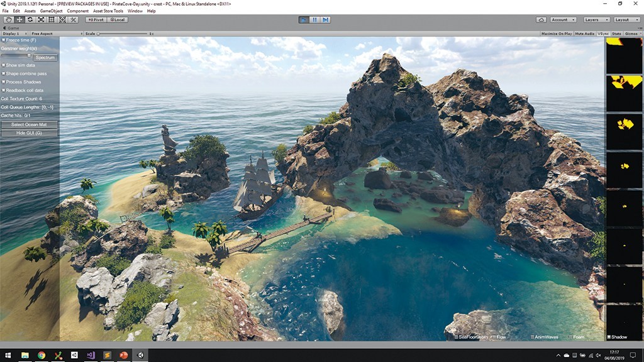This screenshot has height=362, width=644.
Task: Toggle the Freeze time checkbox
Action: (3, 40)
